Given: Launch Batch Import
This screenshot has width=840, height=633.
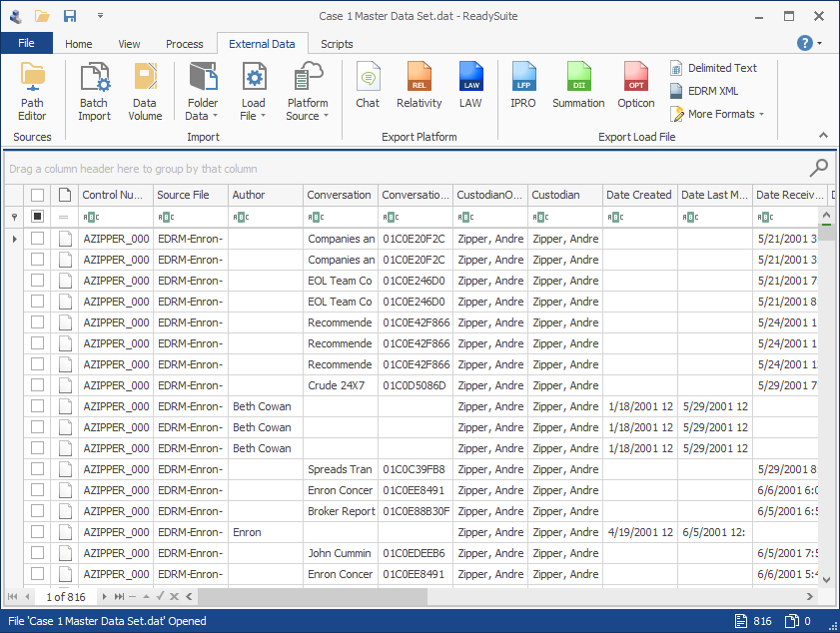Looking at the screenshot, I should (x=94, y=92).
